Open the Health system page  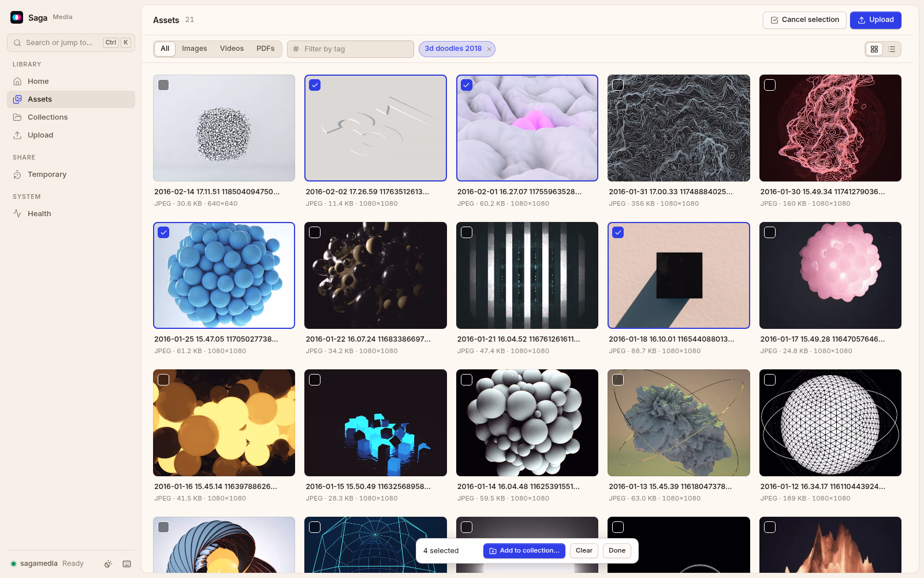pos(71,214)
